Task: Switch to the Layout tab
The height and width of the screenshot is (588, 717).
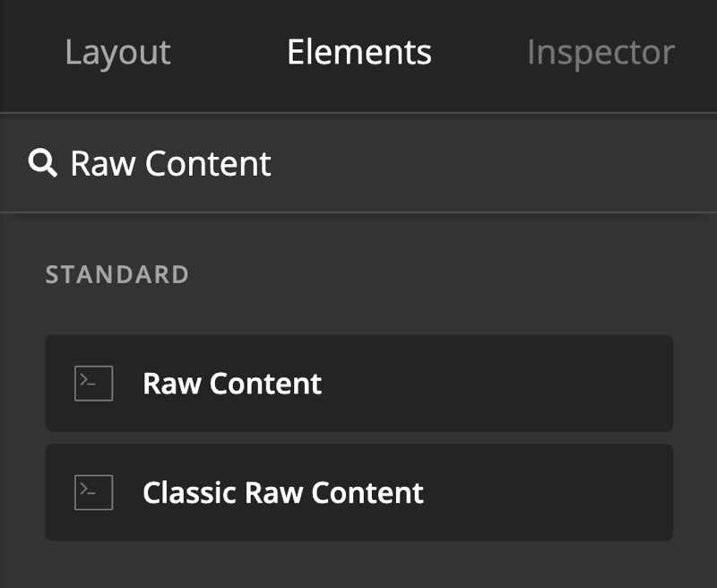Action: tap(117, 53)
